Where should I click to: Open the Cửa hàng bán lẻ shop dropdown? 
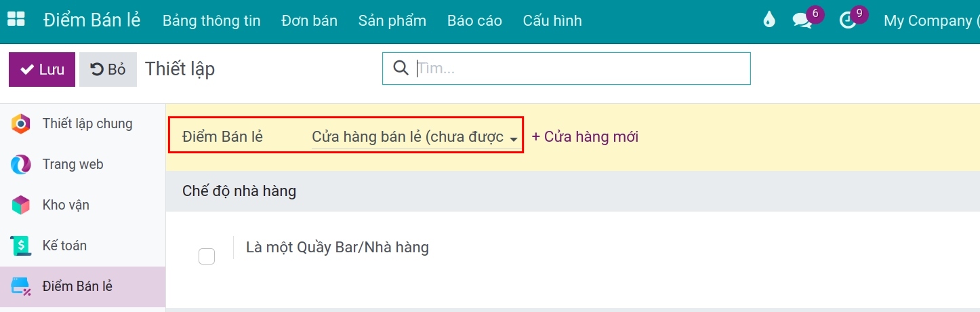pos(415,137)
